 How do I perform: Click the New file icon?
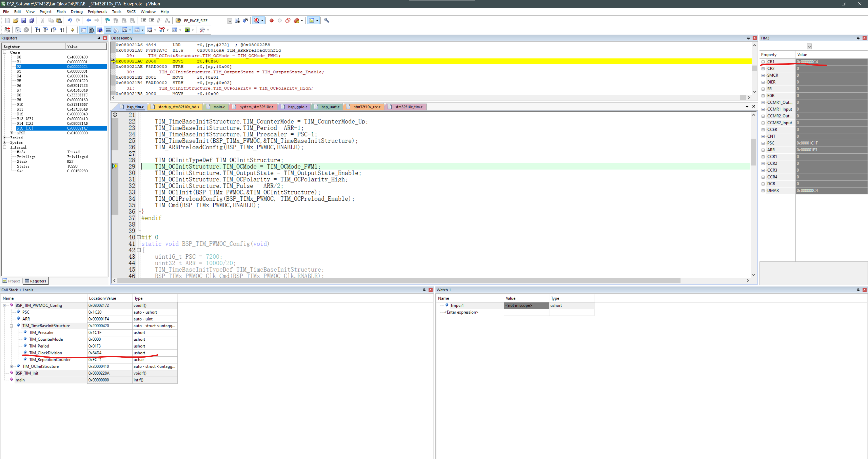pos(7,21)
